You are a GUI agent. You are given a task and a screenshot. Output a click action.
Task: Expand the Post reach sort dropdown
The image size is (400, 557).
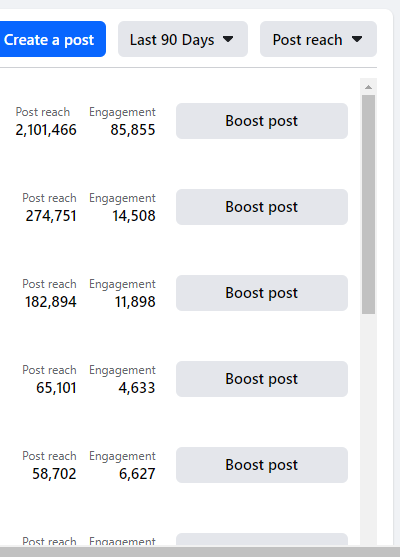318,39
